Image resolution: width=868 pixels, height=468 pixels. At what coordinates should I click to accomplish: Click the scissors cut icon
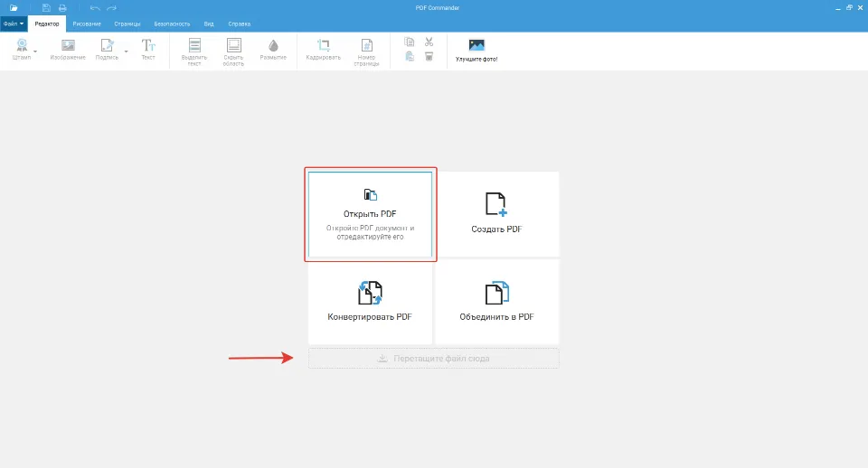(x=429, y=42)
